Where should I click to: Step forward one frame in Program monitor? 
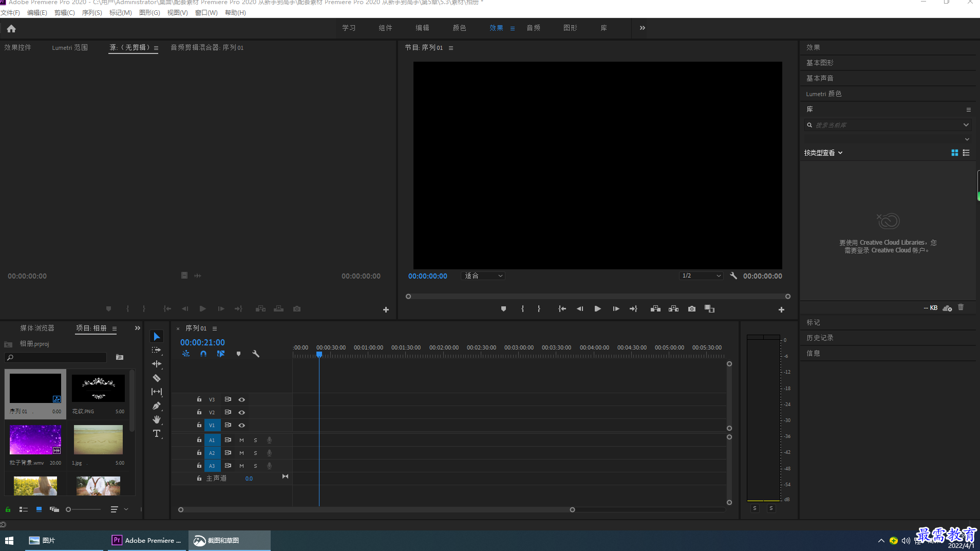(x=616, y=309)
